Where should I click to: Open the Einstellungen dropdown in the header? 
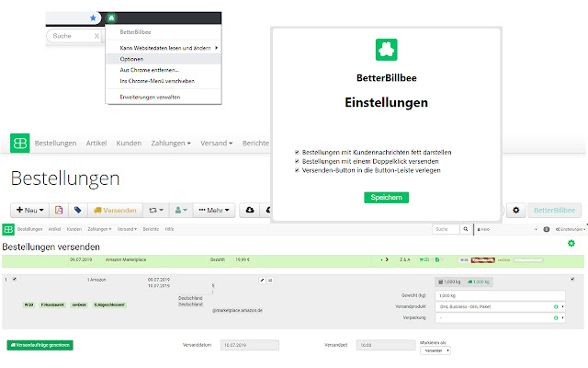coord(571,229)
